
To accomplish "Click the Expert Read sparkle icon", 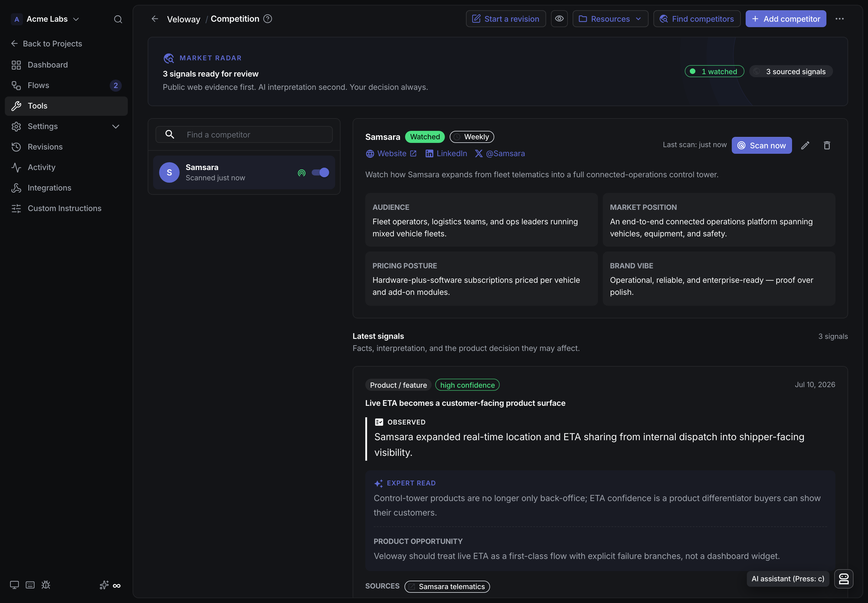I will [379, 483].
